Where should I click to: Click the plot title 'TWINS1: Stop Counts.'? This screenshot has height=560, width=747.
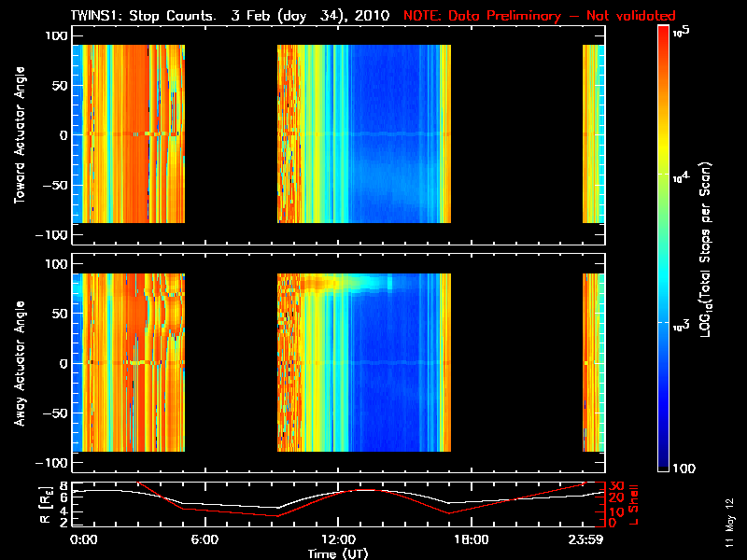point(143,16)
